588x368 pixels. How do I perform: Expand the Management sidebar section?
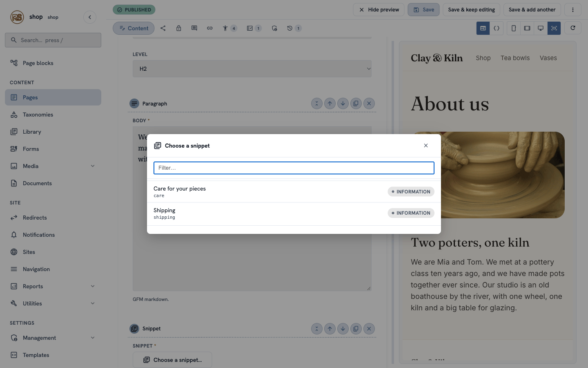point(93,338)
